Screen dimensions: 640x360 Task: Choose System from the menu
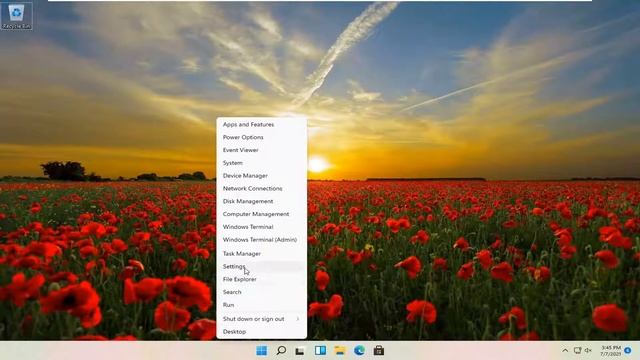(262, 163)
